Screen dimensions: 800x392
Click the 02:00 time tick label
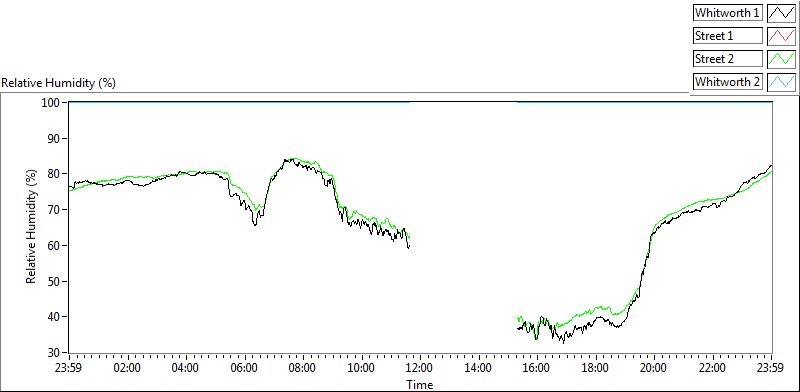tap(128, 368)
